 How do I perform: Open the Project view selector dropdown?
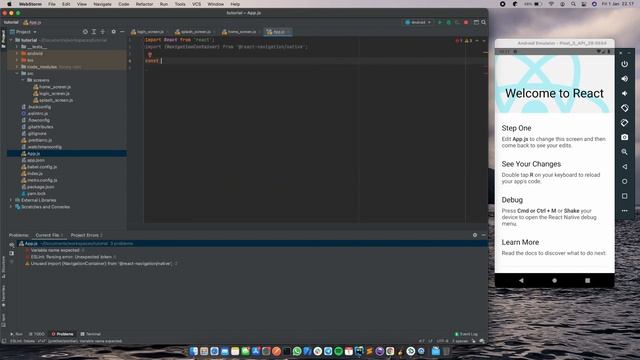[23, 32]
